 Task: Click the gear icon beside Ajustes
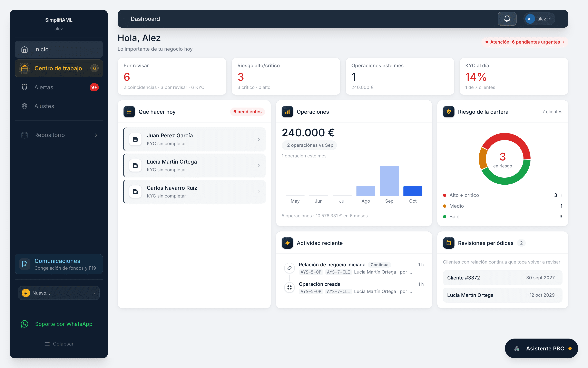(24, 106)
